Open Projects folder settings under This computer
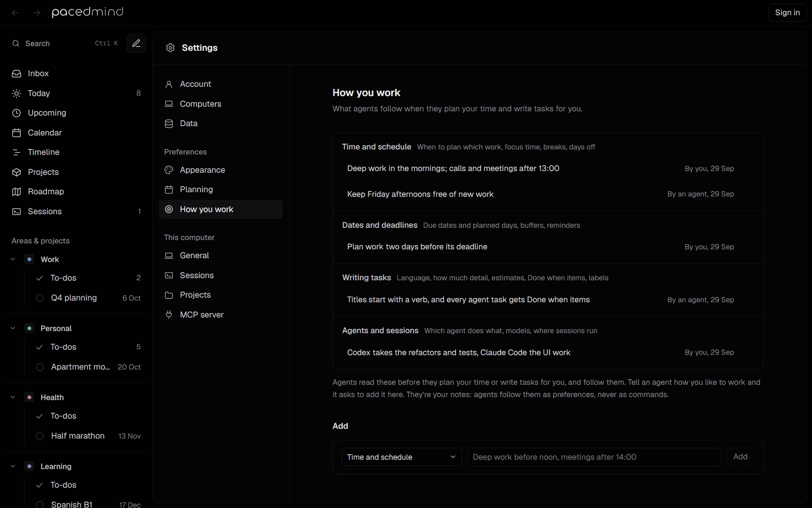Viewport: 812px width, 508px height. (x=221, y=295)
